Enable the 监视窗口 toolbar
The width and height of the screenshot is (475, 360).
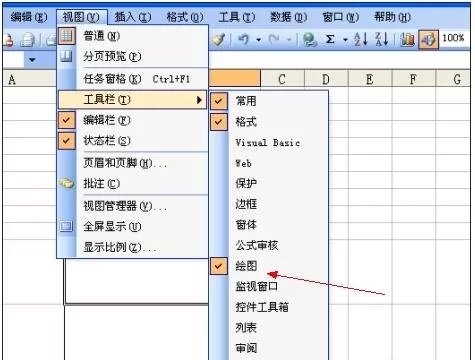pos(269,287)
